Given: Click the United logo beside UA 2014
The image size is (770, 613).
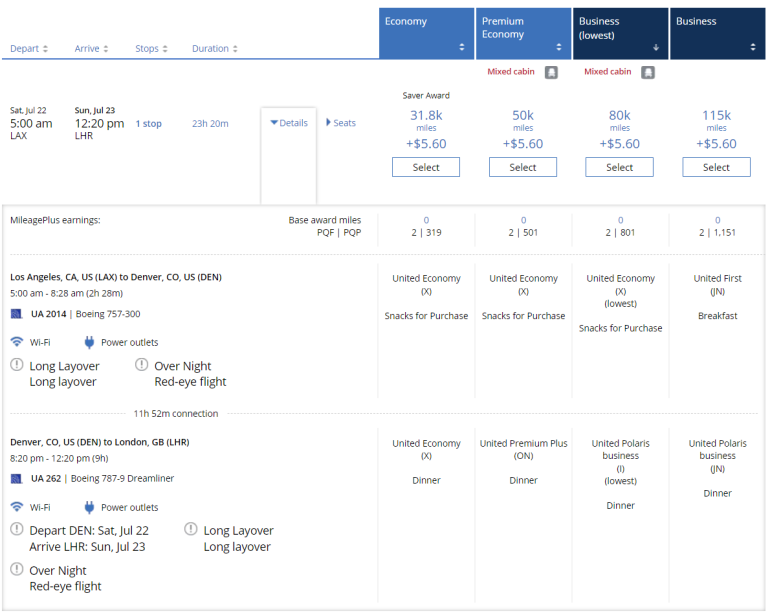Looking at the screenshot, I should (x=16, y=314).
